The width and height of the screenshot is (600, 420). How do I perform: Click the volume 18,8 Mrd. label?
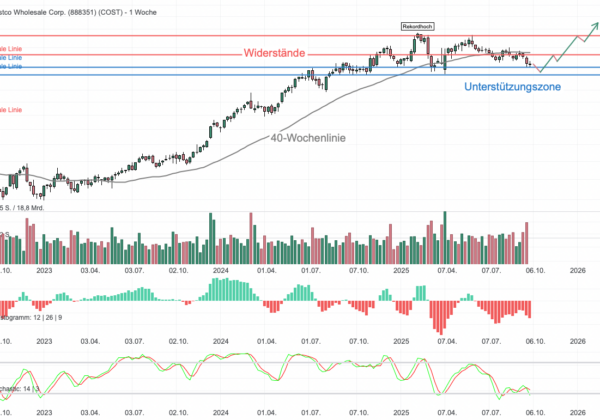pos(25,207)
